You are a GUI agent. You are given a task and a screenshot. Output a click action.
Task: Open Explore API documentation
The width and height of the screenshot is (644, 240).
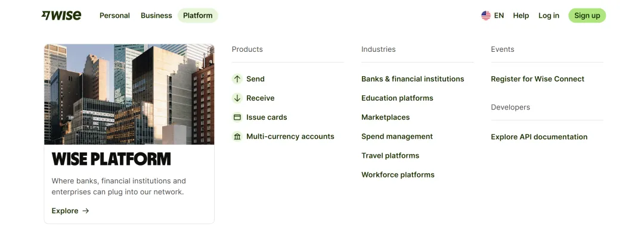(539, 136)
